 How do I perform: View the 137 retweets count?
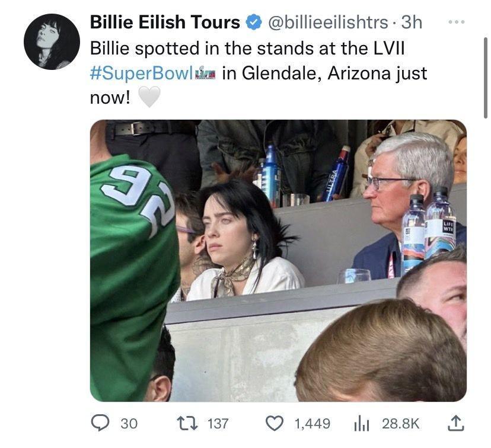218,424
